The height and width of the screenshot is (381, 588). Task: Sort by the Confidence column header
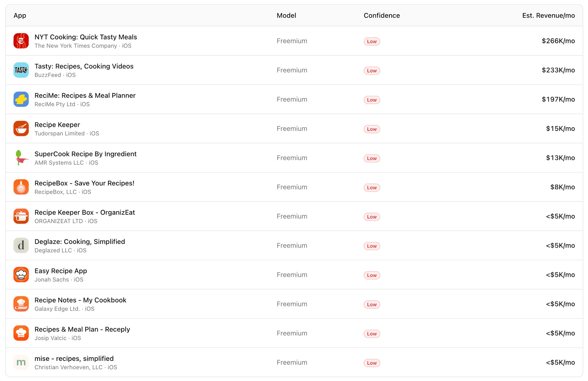[382, 16]
